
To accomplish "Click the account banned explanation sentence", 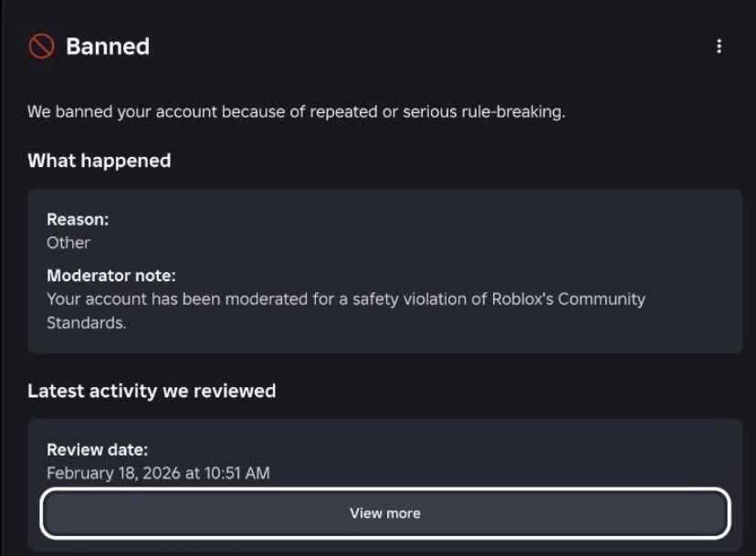I will (x=296, y=112).
